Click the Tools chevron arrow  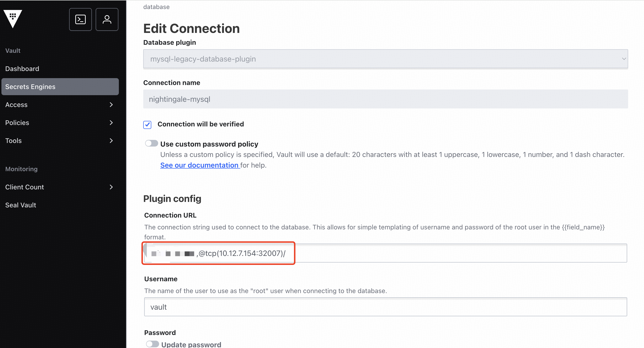[x=111, y=140]
